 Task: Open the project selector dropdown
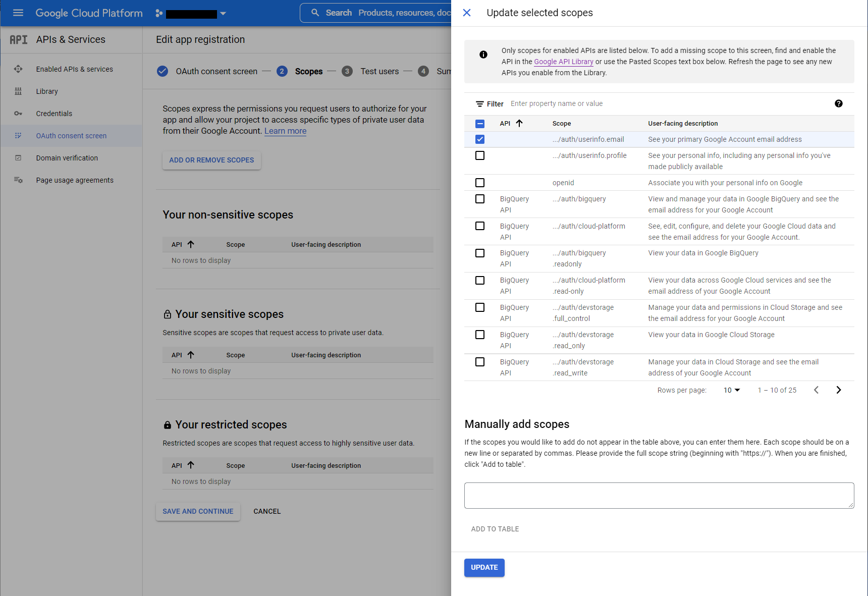tap(223, 14)
